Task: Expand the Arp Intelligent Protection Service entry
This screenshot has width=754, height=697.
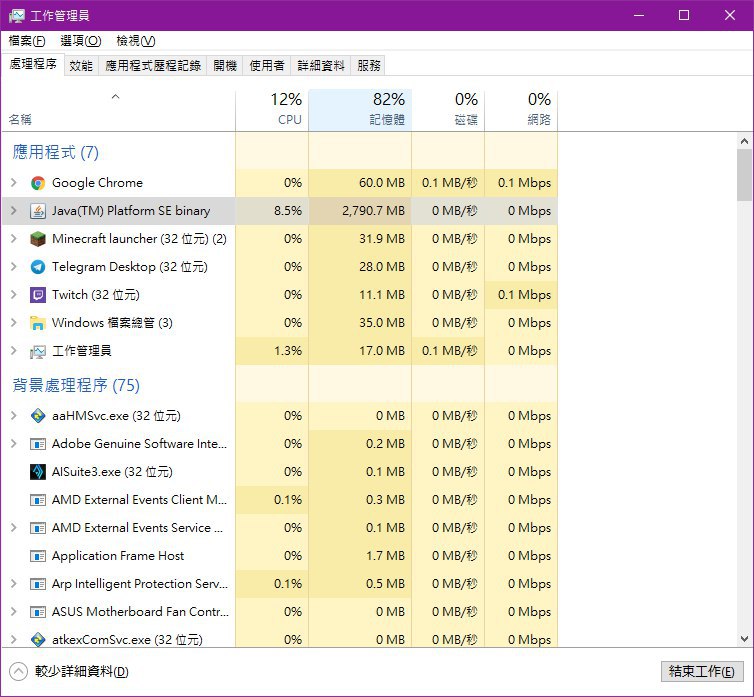Action: click(x=13, y=583)
